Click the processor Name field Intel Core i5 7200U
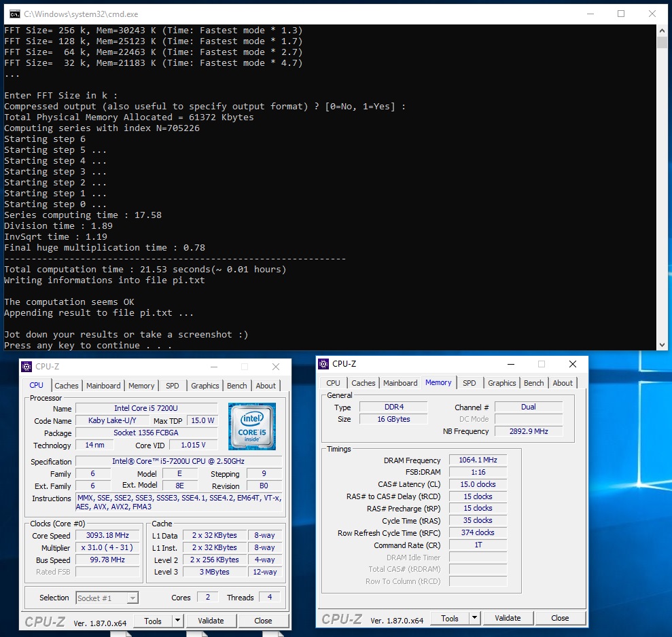 point(146,408)
